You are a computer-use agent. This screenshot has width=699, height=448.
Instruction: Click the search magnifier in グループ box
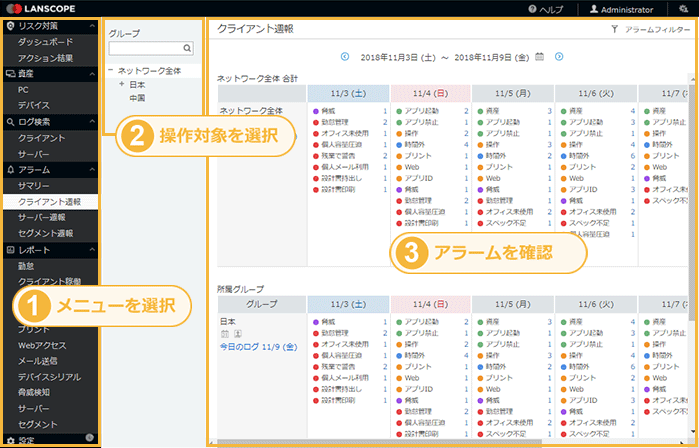click(187, 47)
